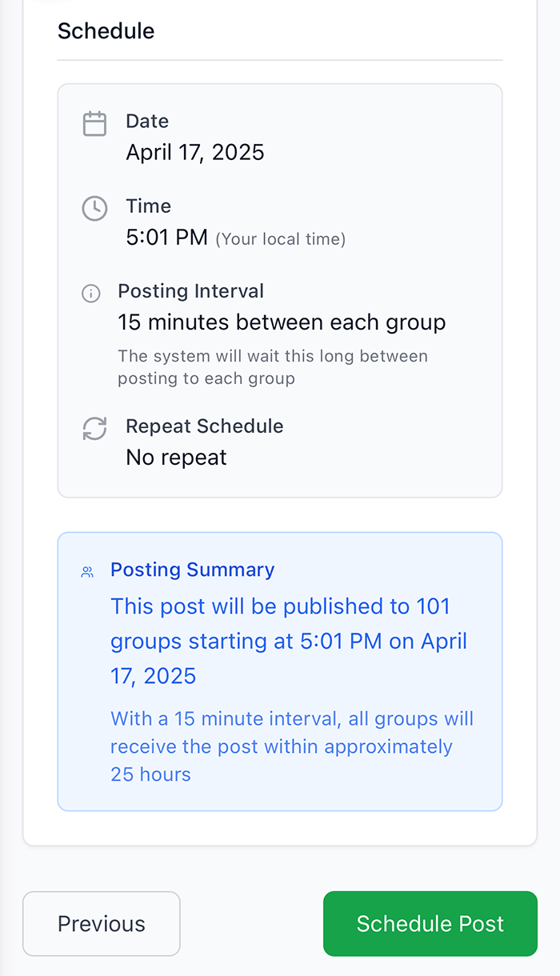Click the publish summary message about 101 groups

click(x=288, y=640)
